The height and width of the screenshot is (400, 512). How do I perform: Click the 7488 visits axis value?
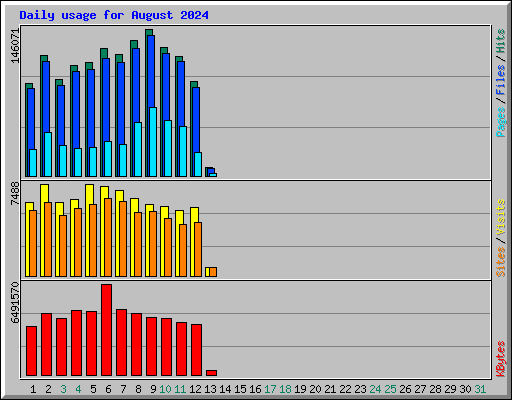15,193
